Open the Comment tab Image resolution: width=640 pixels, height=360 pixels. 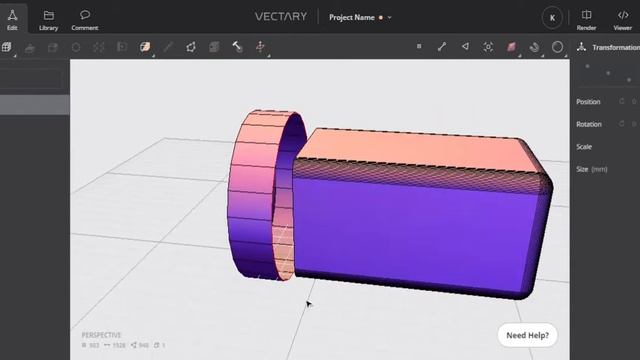[84, 20]
